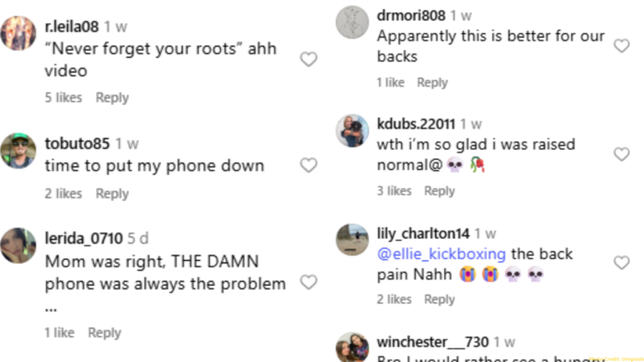The image size is (644, 362).
Task: Reply to r.leila08's comment
Action: 112,97
